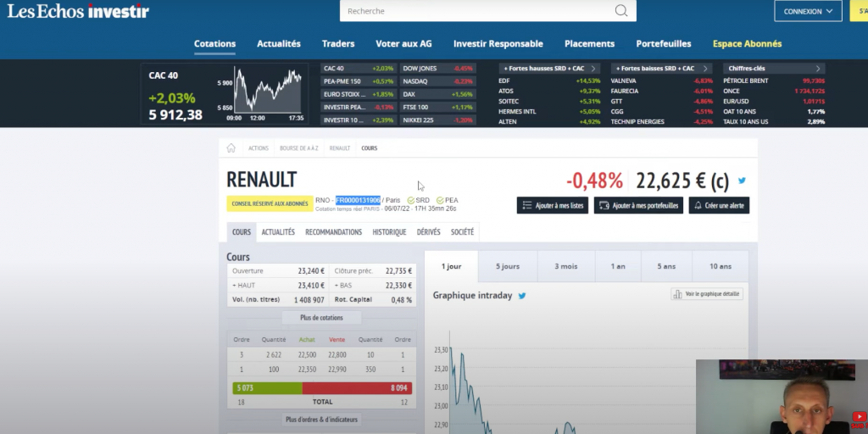Click the Recherche search field
868x434 pixels.
tap(475, 11)
